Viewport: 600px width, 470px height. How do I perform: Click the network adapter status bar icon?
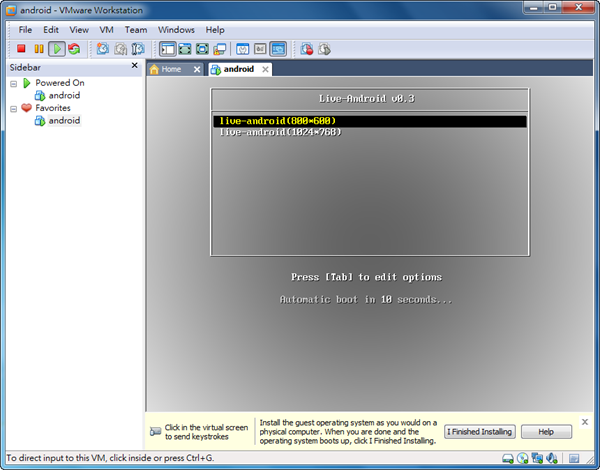pos(537,458)
